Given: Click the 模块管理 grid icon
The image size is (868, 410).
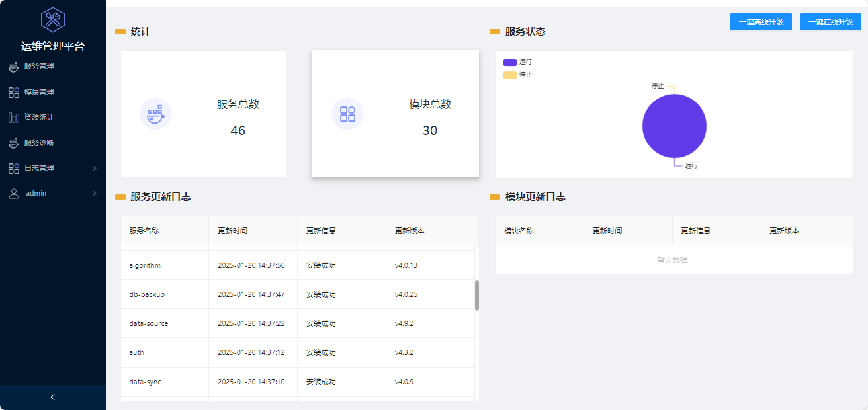Looking at the screenshot, I should click(x=13, y=93).
